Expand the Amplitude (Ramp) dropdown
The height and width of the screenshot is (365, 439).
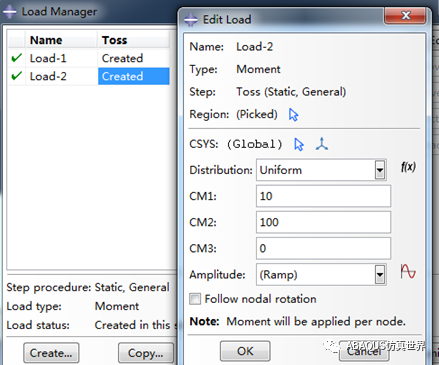click(380, 275)
